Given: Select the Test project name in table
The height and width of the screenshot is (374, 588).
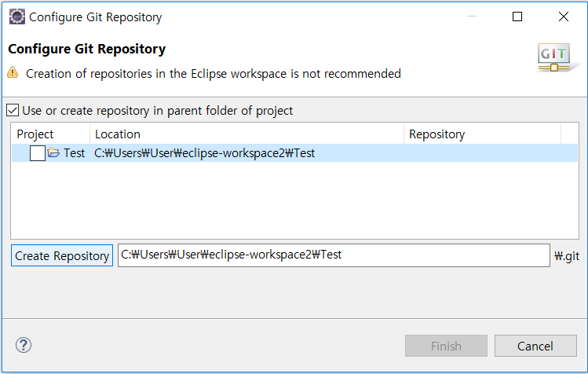Looking at the screenshot, I should pos(75,153).
